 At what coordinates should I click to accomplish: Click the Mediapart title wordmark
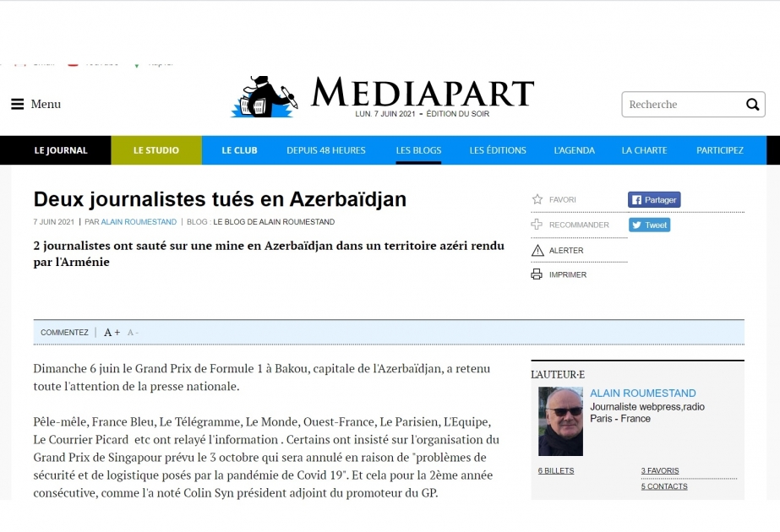click(423, 91)
